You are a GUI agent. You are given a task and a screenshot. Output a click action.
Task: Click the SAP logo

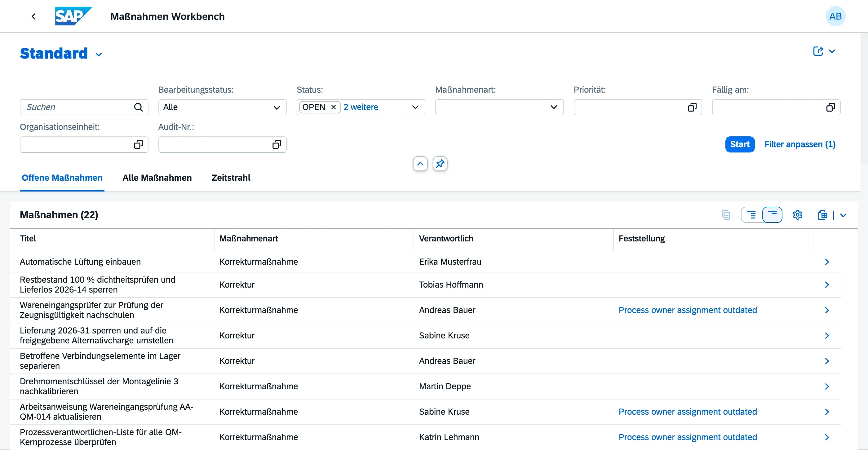pyautogui.click(x=73, y=16)
